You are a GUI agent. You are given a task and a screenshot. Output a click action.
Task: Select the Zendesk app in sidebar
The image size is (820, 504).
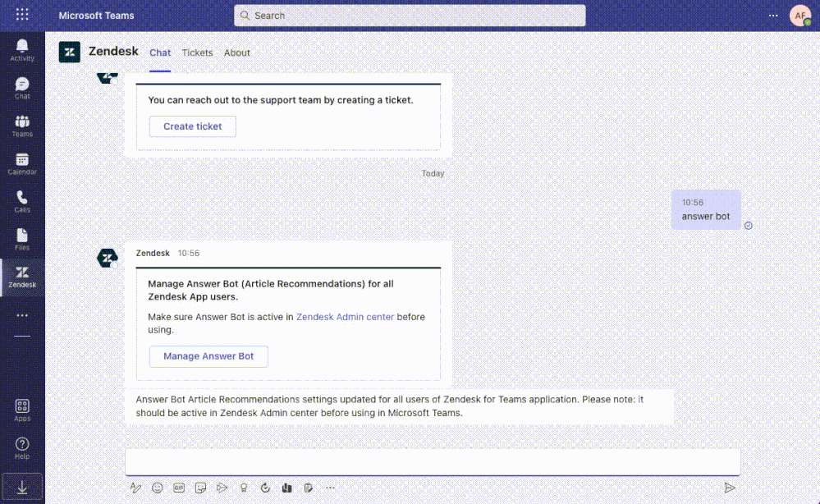tap(22, 277)
